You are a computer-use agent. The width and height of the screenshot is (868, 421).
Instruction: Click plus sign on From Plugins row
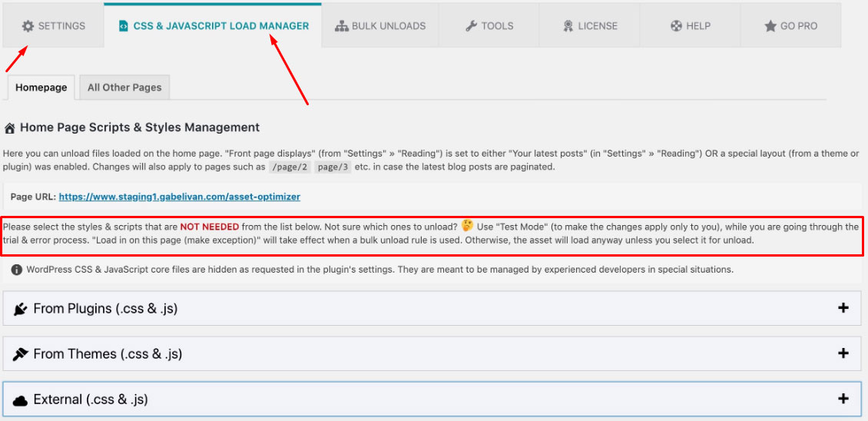(843, 308)
